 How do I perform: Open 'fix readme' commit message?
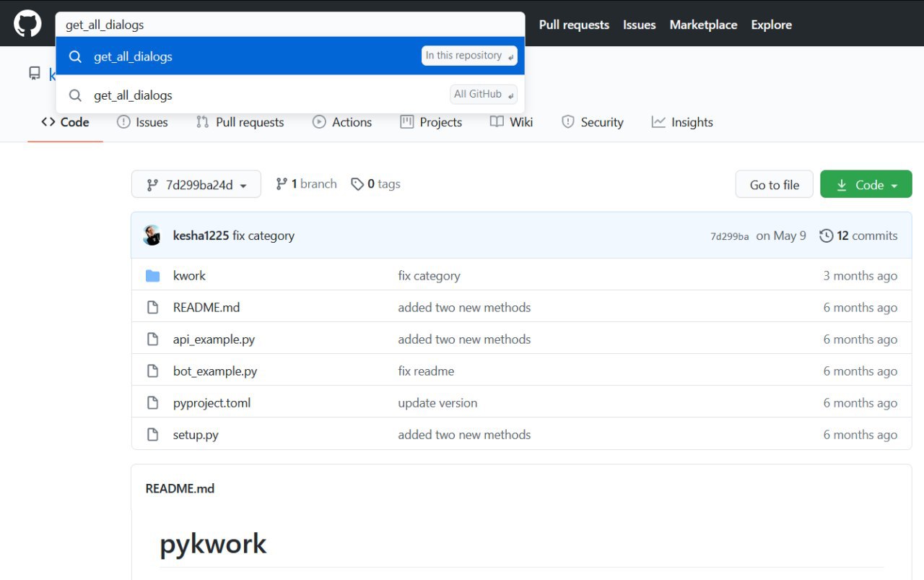[x=426, y=371]
